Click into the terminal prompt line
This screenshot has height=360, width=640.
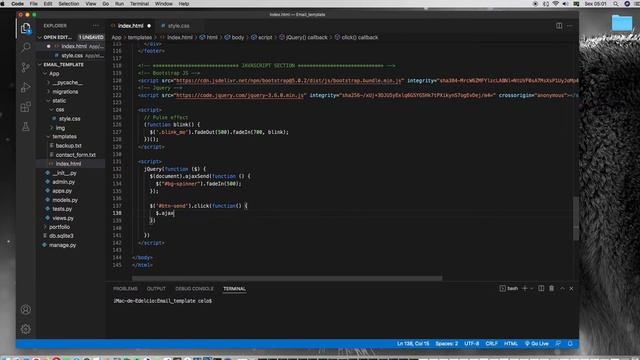click(x=162, y=301)
